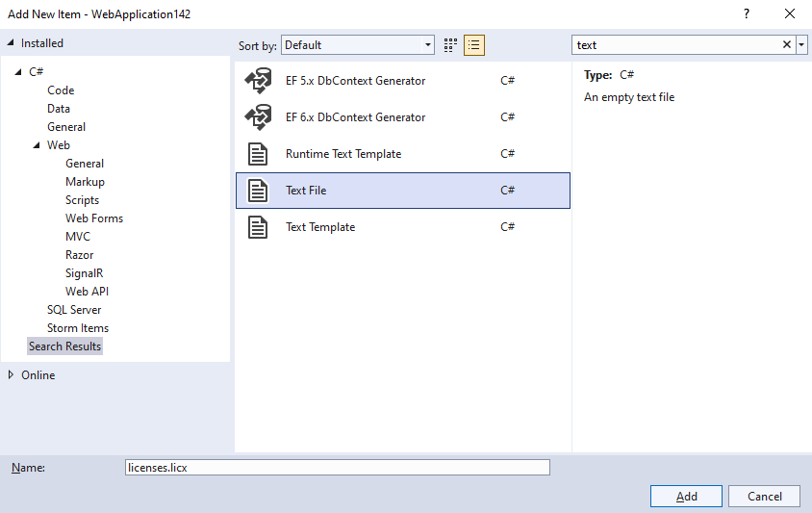This screenshot has height=513, width=812.
Task: Collapse the Web tree node
Action: (37, 145)
